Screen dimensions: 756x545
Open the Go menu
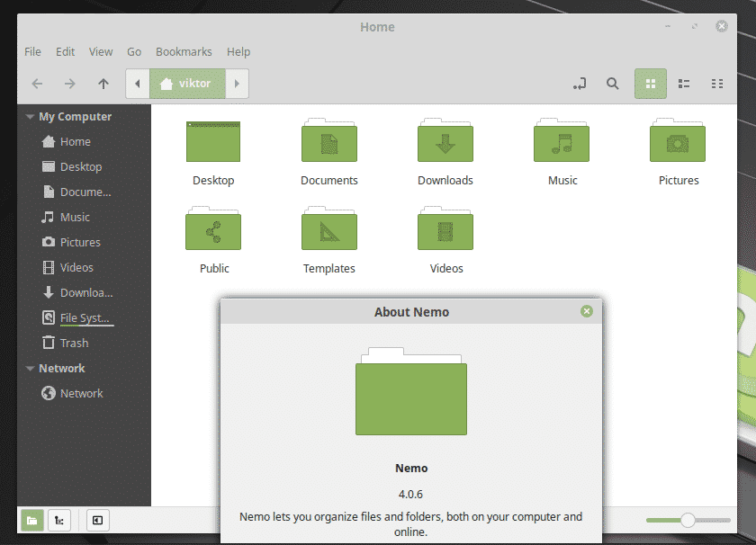click(x=134, y=51)
